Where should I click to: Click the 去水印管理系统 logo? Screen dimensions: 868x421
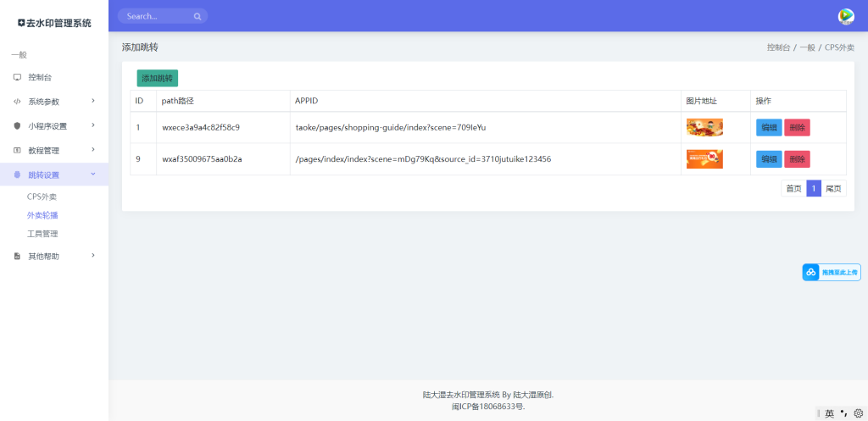(x=54, y=23)
